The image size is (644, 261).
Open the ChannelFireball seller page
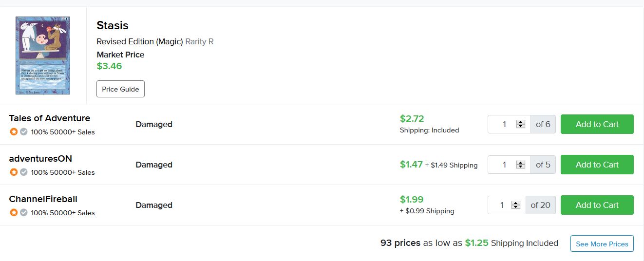coord(43,199)
